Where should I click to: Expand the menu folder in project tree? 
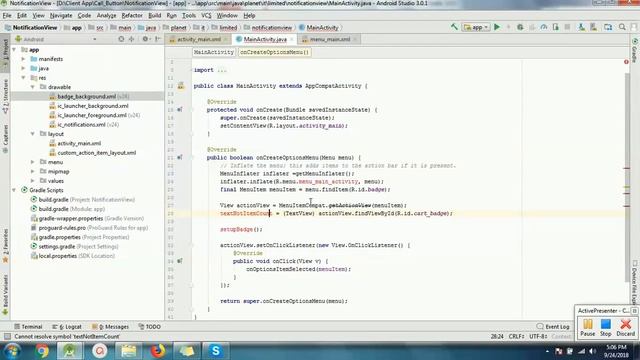[x=33, y=162]
